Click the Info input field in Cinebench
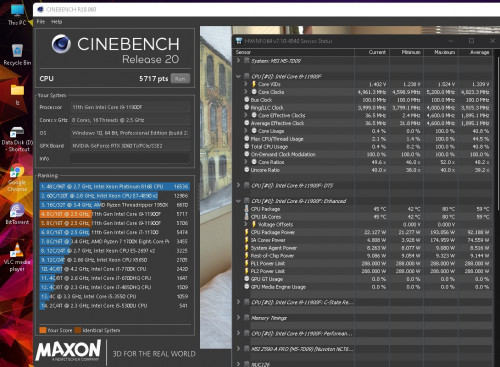 coord(130,159)
